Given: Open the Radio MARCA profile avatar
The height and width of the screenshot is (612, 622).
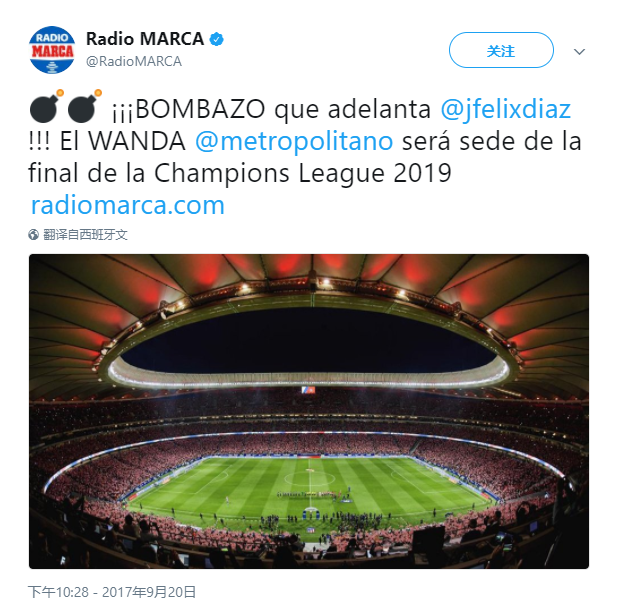Looking at the screenshot, I should click(x=52, y=50).
